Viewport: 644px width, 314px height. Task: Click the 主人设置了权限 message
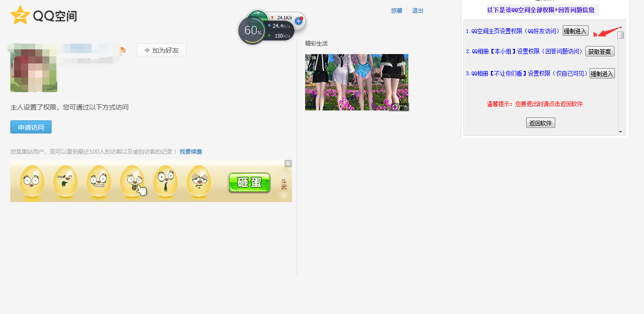tap(69, 107)
